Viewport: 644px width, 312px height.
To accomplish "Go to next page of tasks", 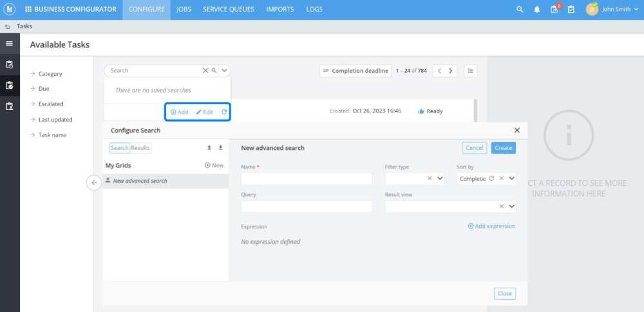I will pos(451,71).
